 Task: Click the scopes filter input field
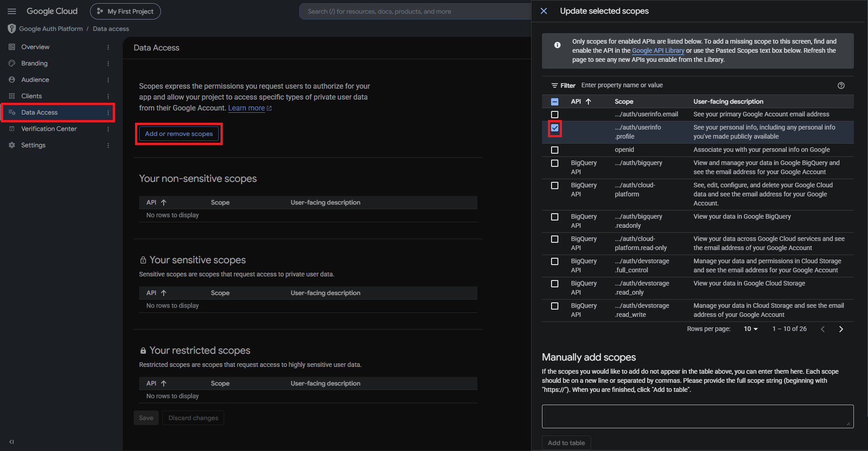pyautogui.click(x=707, y=85)
